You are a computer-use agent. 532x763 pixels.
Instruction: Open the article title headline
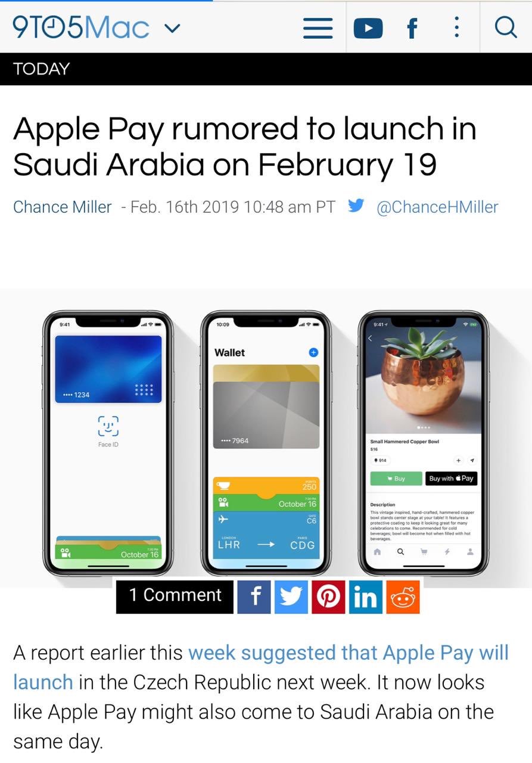click(x=245, y=145)
